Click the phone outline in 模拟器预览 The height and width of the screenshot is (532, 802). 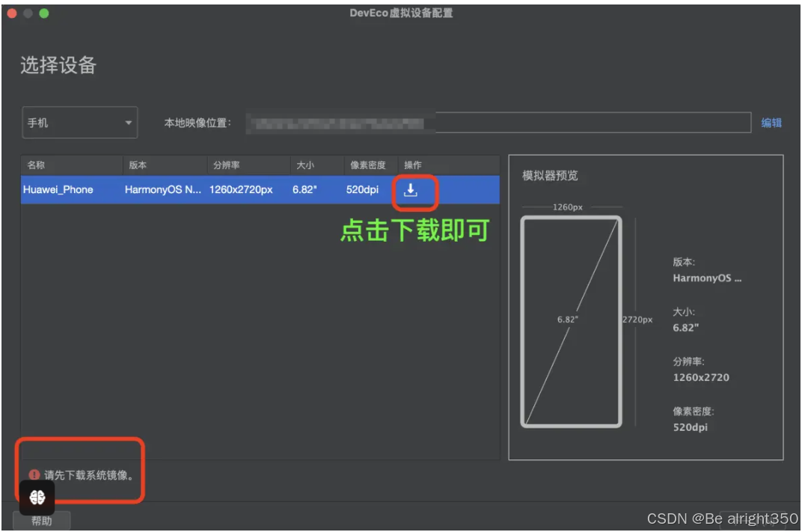[x=571, y=322]
